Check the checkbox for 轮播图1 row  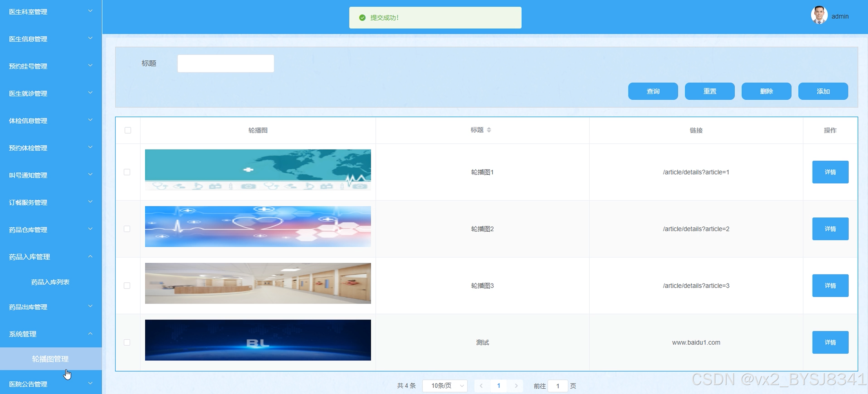pyautogui.click(x=127, y=172)
